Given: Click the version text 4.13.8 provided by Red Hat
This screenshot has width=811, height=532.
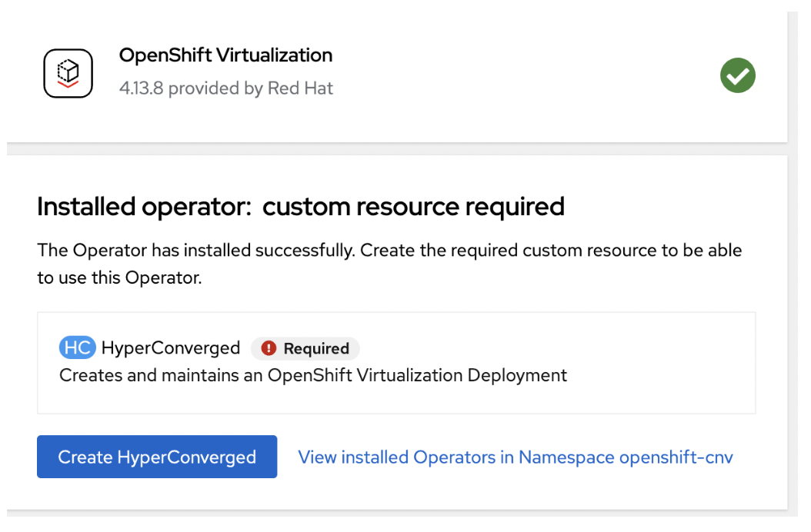Looking at the screenshot, I should (x=225, y=88).
